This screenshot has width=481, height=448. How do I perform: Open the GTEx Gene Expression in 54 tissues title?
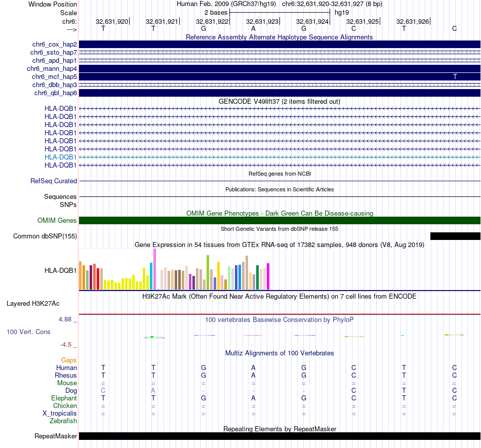point(279,245)
